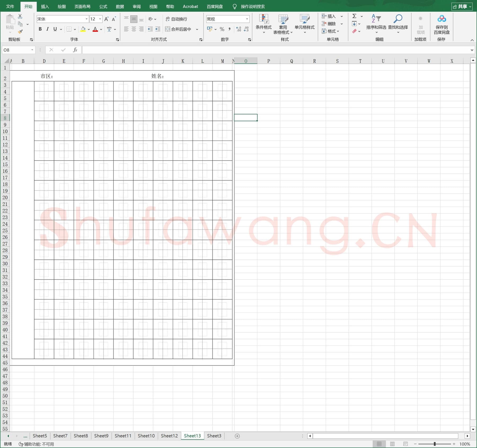477x448 pixels.
Task: Click the 操作说明搜索 search field
Action: coord(253,6)
